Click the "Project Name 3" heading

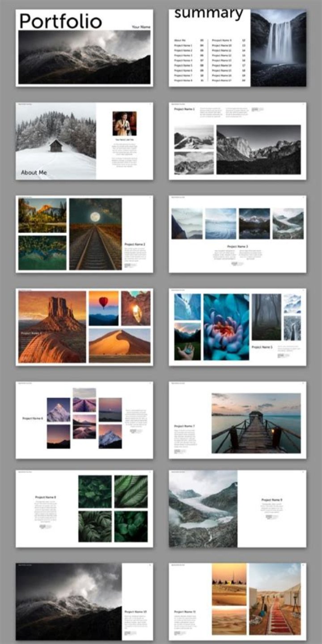pos(237,246)
